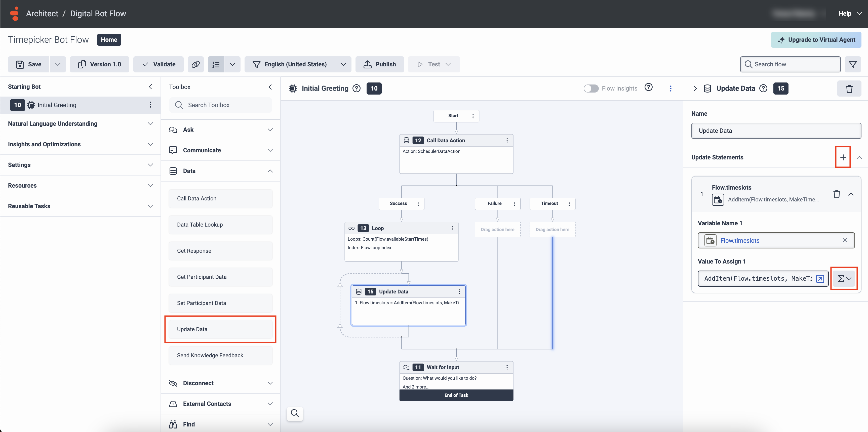
Task: Open the Flow Insights help question mark
Action: [648, 88]
